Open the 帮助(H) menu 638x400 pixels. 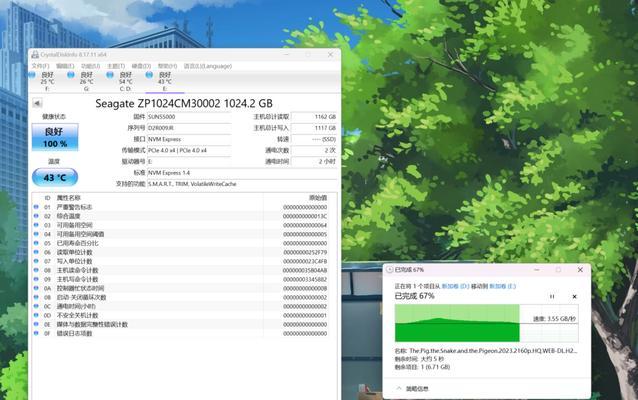[x=167, y=66]
